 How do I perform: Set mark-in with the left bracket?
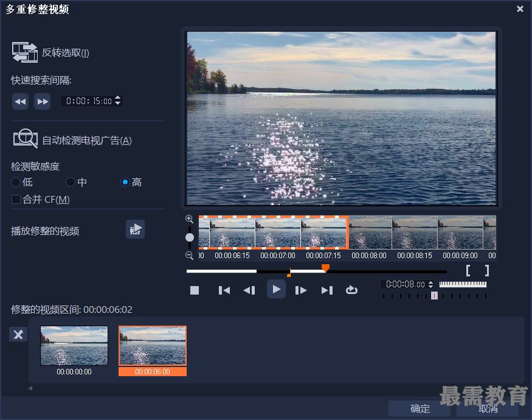click(x=468, y=270)
